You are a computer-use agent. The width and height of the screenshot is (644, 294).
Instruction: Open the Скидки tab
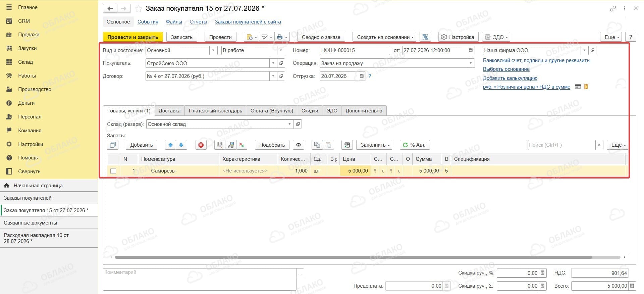tap(310, 111)
